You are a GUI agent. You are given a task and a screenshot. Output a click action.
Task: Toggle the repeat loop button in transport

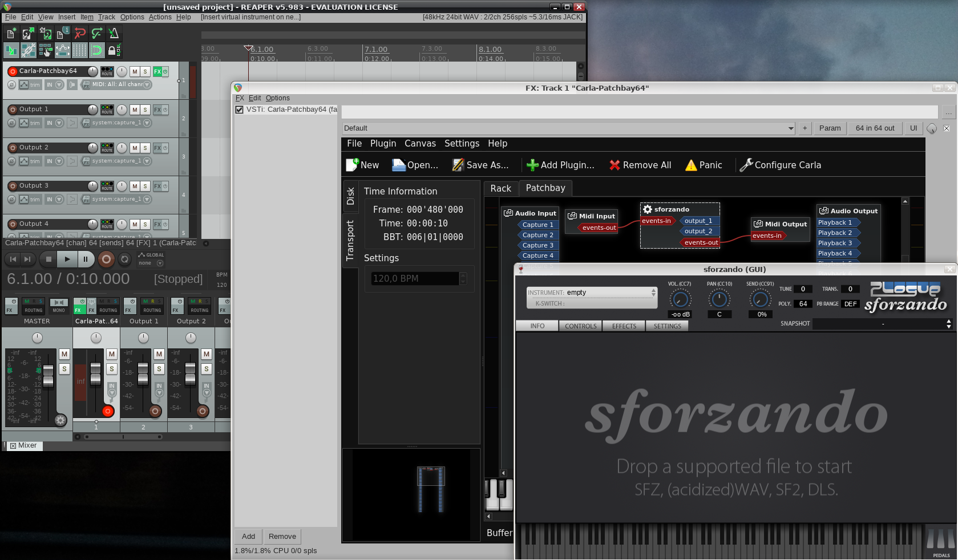[124, 259]
